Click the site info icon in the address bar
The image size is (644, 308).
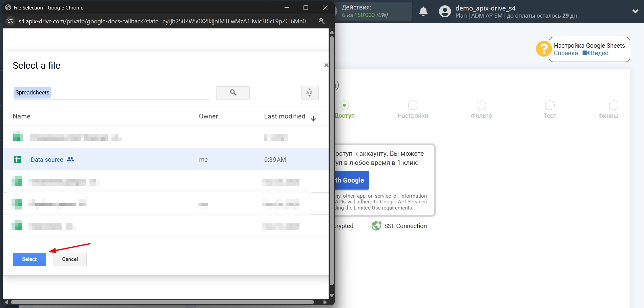pyautogui.click(x=10, y=21)
